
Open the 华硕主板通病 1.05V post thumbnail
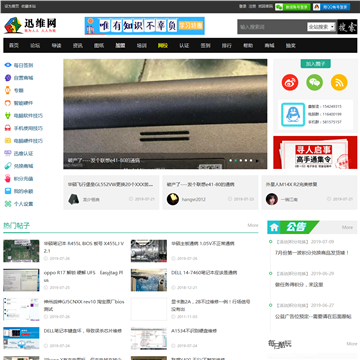149,251
